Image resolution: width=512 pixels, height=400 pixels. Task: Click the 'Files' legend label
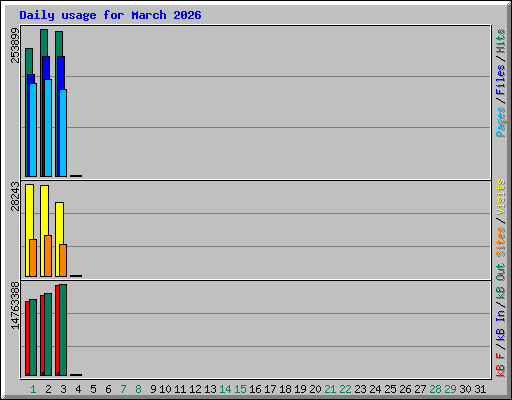[500, 80]
